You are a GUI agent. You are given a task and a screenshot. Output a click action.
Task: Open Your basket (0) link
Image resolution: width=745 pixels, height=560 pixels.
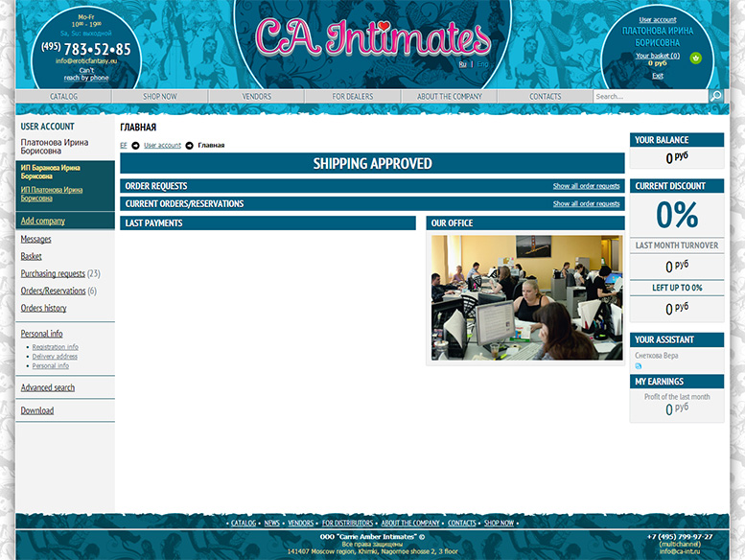658,56
